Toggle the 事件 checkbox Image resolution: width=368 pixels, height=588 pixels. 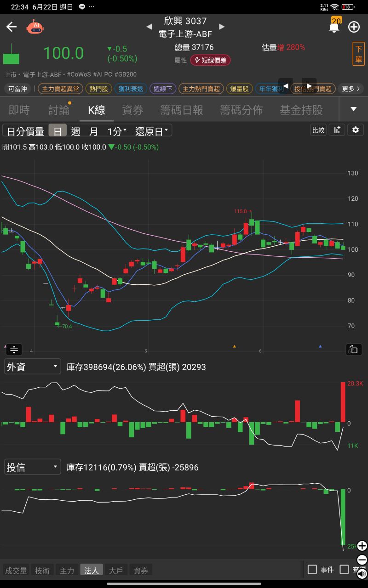tap(312, 570)
